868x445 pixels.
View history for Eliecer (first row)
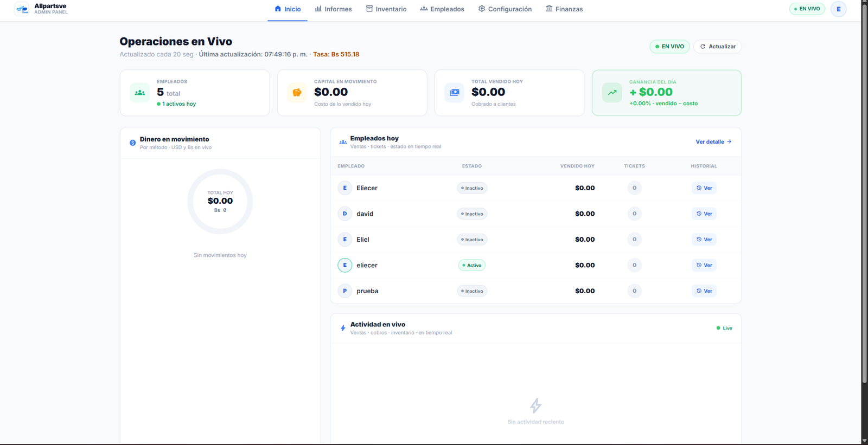pos(704,188)
